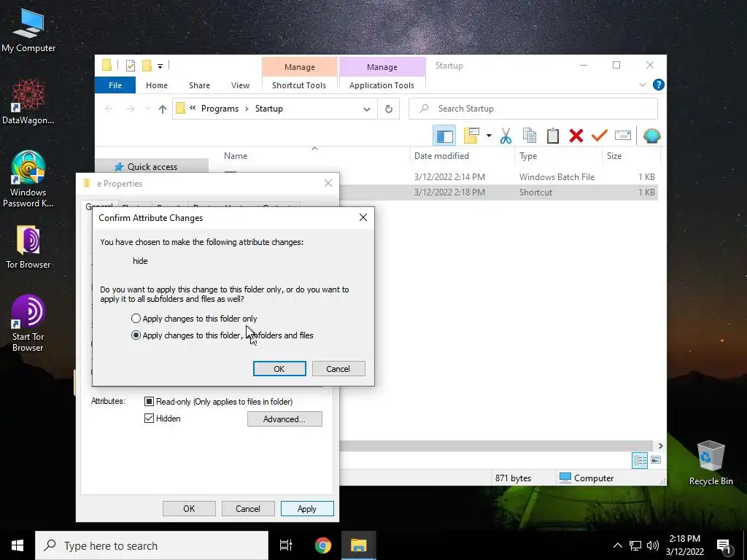747x560 pixels.
Task: Click the network icon in system tray
Action: coord(635,545)
